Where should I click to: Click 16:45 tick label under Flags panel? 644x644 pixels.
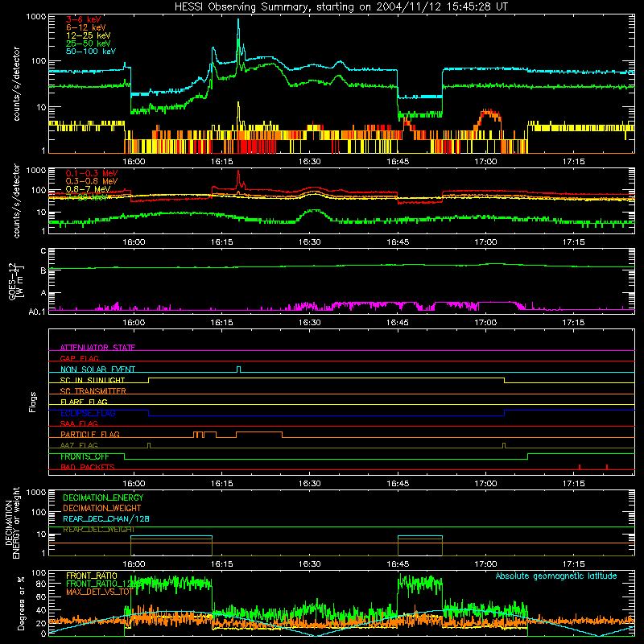[398, 484]
